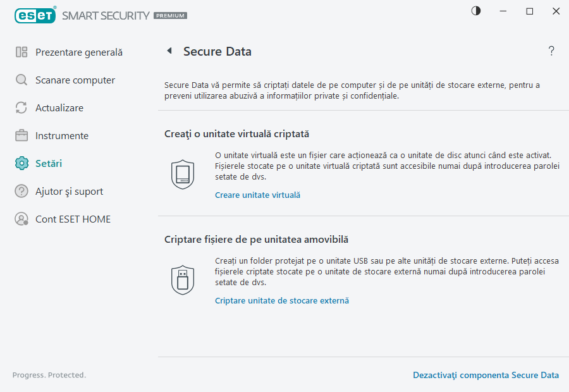This screenshot has width=569, height=392.
Task: Select Instrumente in the sidebar
Action: (x=61, y=135)
